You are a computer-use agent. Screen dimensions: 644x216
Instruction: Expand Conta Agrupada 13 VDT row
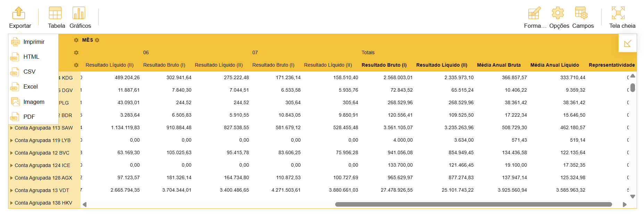point(12,190)
